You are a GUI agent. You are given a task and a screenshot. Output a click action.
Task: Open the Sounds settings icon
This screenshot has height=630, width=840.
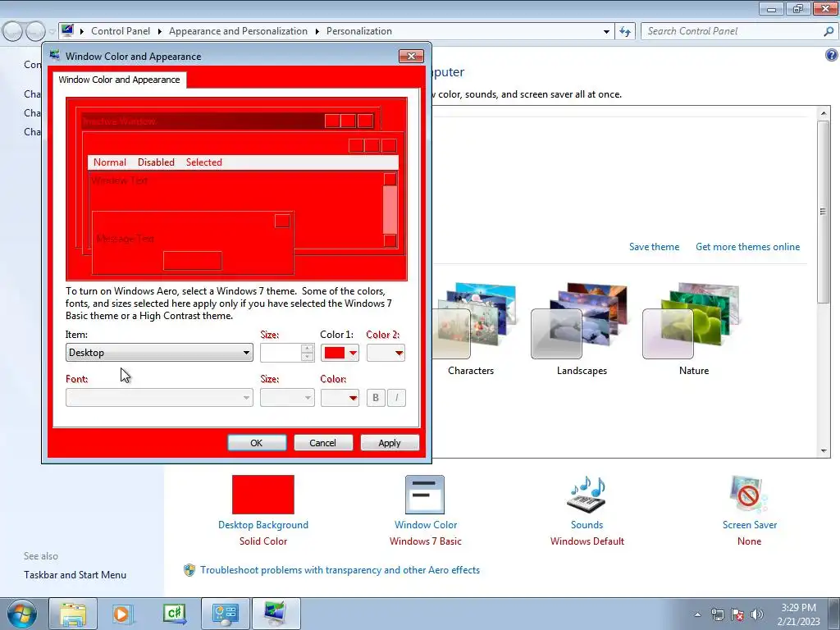[x=587, y=495]
